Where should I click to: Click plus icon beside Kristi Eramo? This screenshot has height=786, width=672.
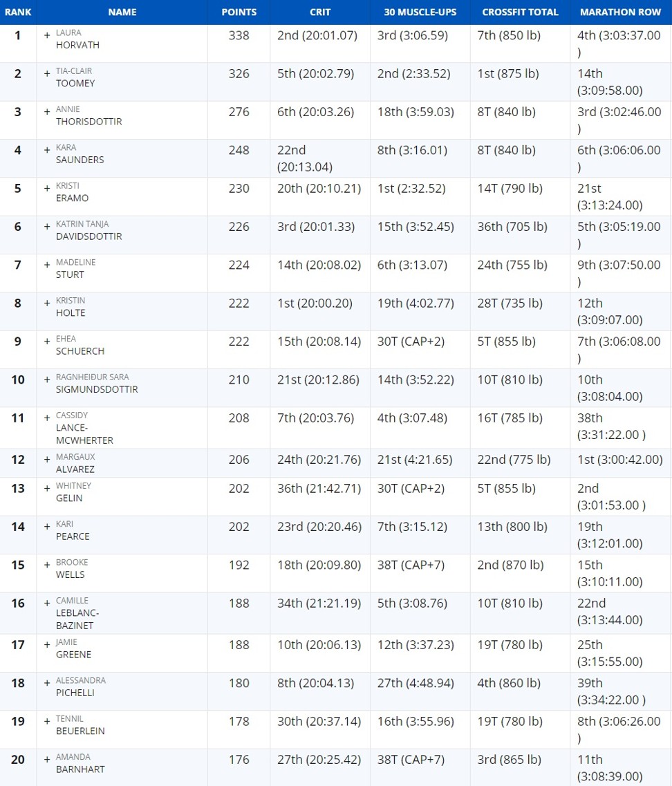[x=46, y=189]
